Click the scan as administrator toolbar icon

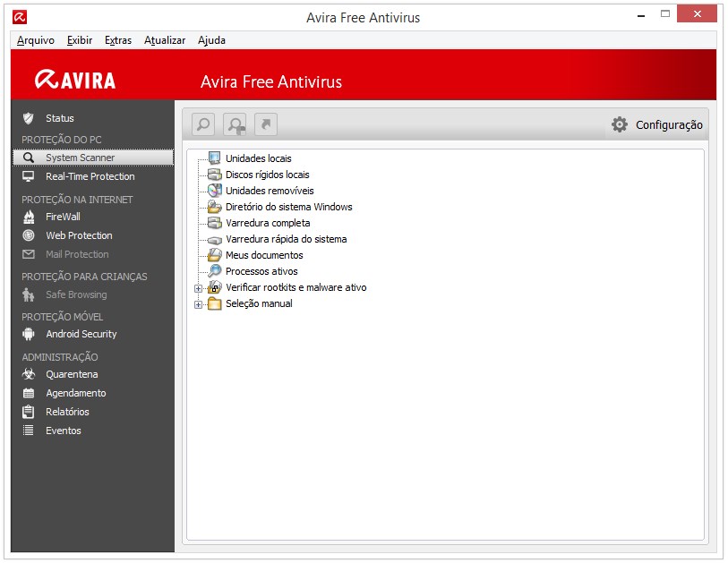(235, 124)
